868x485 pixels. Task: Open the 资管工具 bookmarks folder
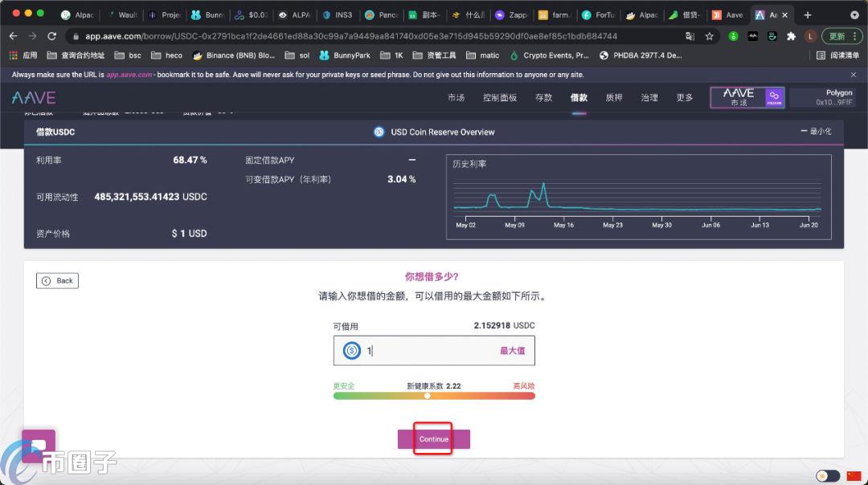click(435, 55)
